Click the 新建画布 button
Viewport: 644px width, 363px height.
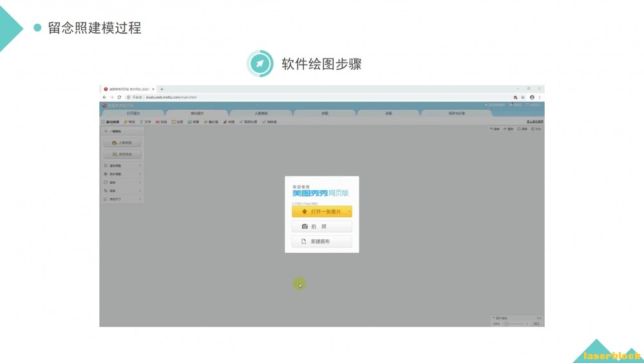(x=321, y=241)
